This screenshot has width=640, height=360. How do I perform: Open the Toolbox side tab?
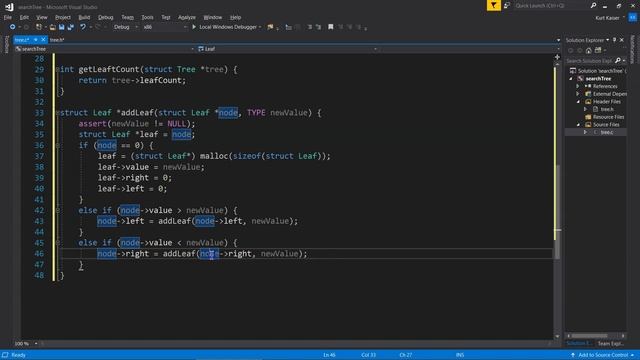click(x=6, y=44)
